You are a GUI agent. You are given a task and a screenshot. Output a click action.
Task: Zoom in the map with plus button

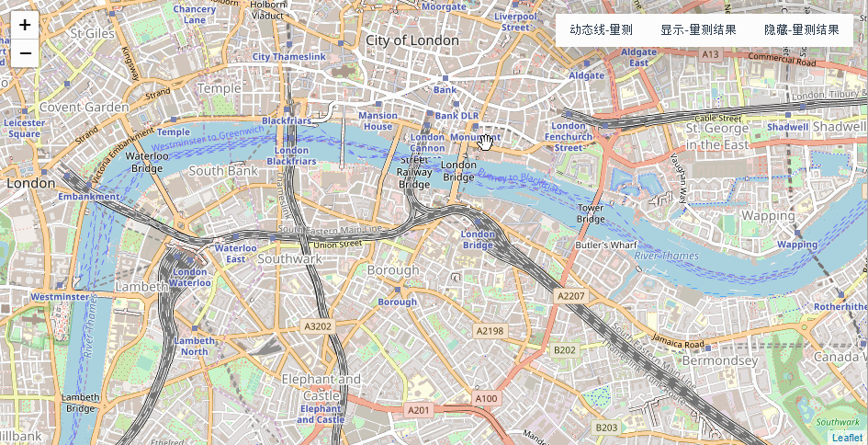[x=25, y=25]
